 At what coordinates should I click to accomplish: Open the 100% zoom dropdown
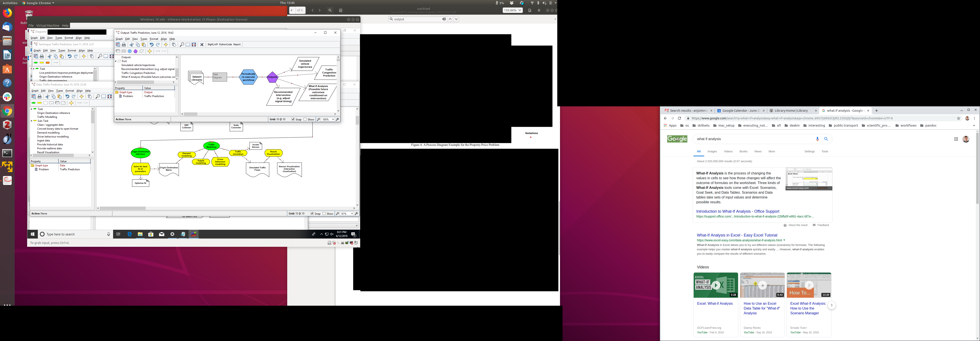(x=333, y=119)
